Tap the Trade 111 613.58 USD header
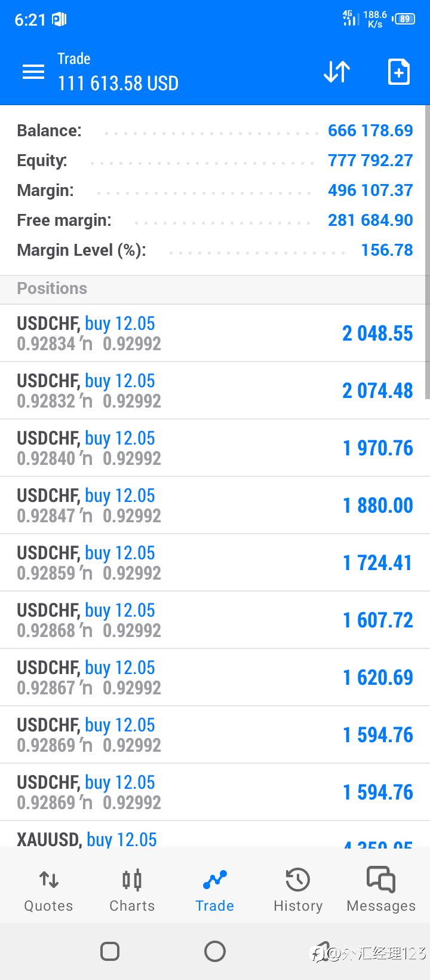The height and width of the screenshot is (980, 430). click(118, 72)
